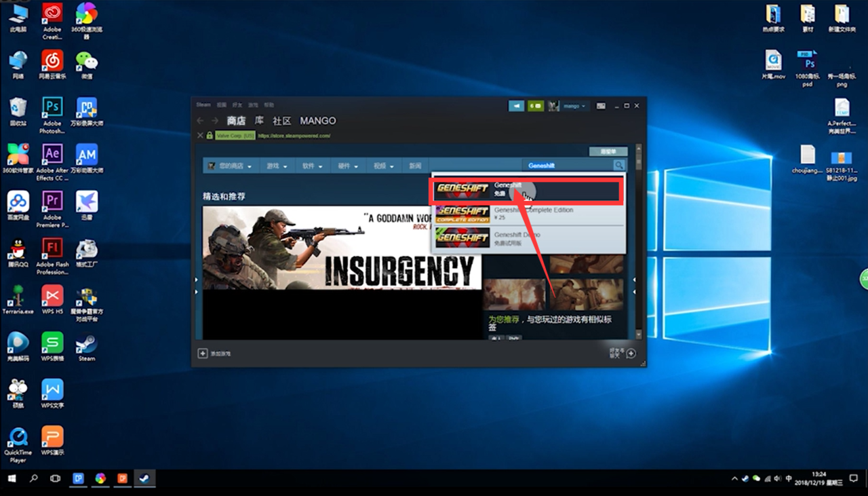Viewport: 868px width, 496px height.
Task: Open the Adobe Premiere Pro desktop shortcut
Action: [52, 209]
